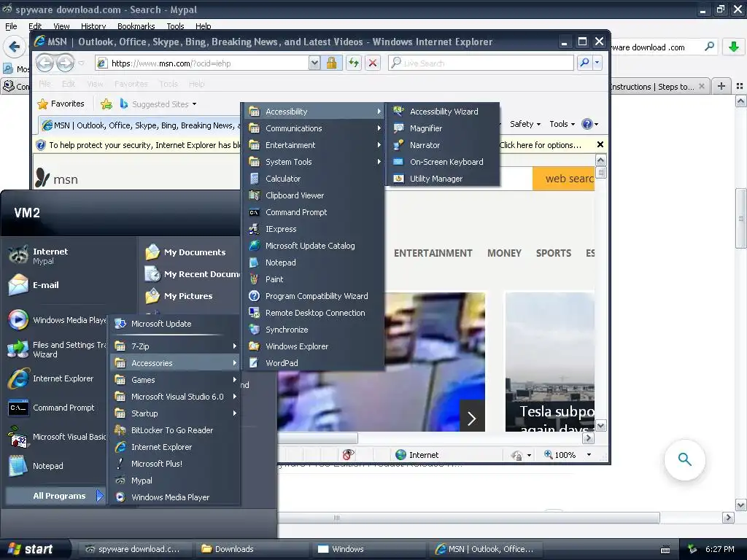Open Clipboard Viewer in Accessories
Viewport: 747px width, 560px height.
tap(314, 195)
